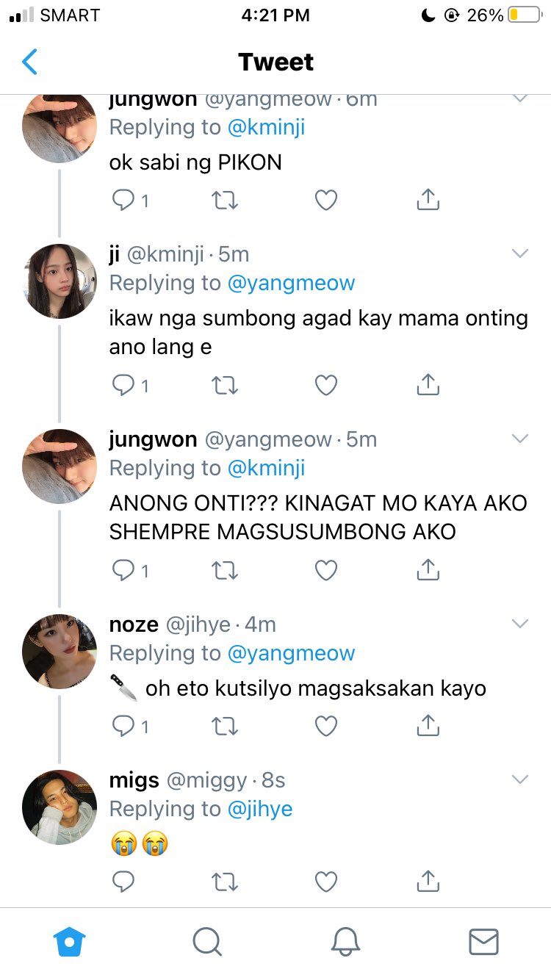Go to the Home tab
551x980 pixels.
point(70,941)
